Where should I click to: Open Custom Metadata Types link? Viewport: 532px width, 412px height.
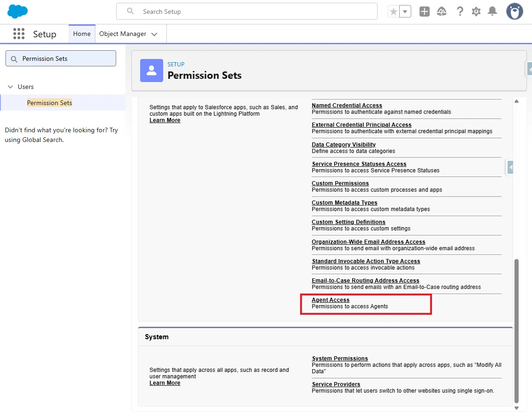tap(344, 202)
